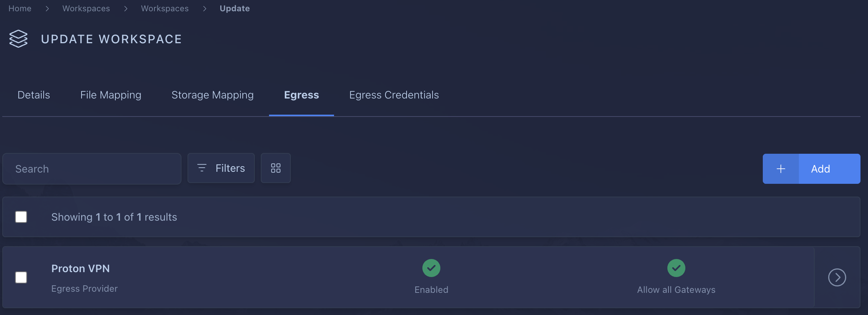This screenshot has height=315, width=868.
Task: Open Proton VPN details via the chevron arrow
Action: (837, 277)
